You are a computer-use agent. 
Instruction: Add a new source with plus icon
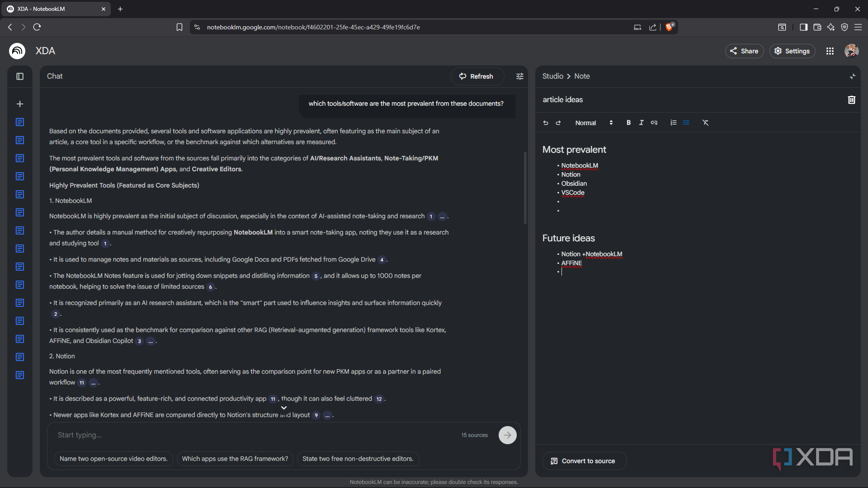point(20,104)
